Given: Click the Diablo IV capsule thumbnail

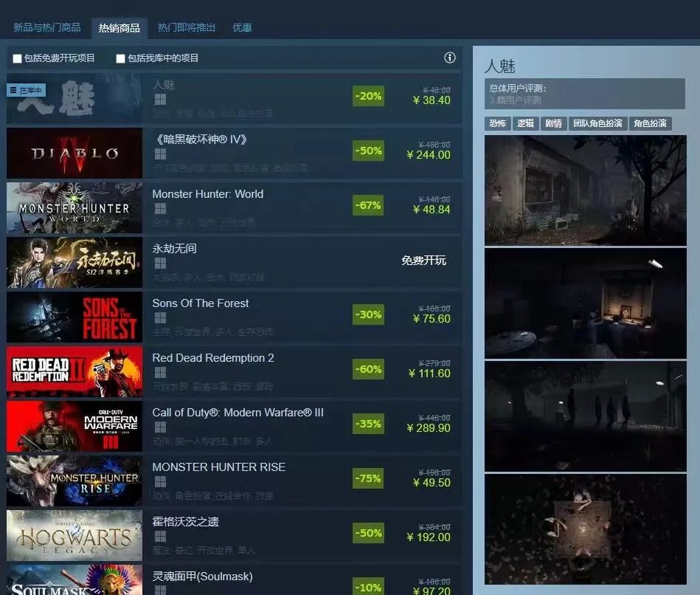Looking at the screenshot, I should [x=74, y=154].
